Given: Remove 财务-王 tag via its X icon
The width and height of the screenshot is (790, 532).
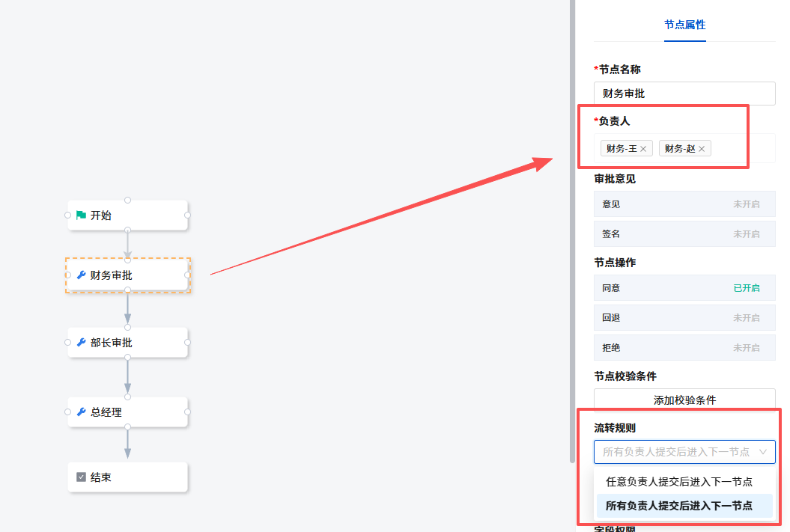Looking at the screenshot, I should (x=643, y=149).
